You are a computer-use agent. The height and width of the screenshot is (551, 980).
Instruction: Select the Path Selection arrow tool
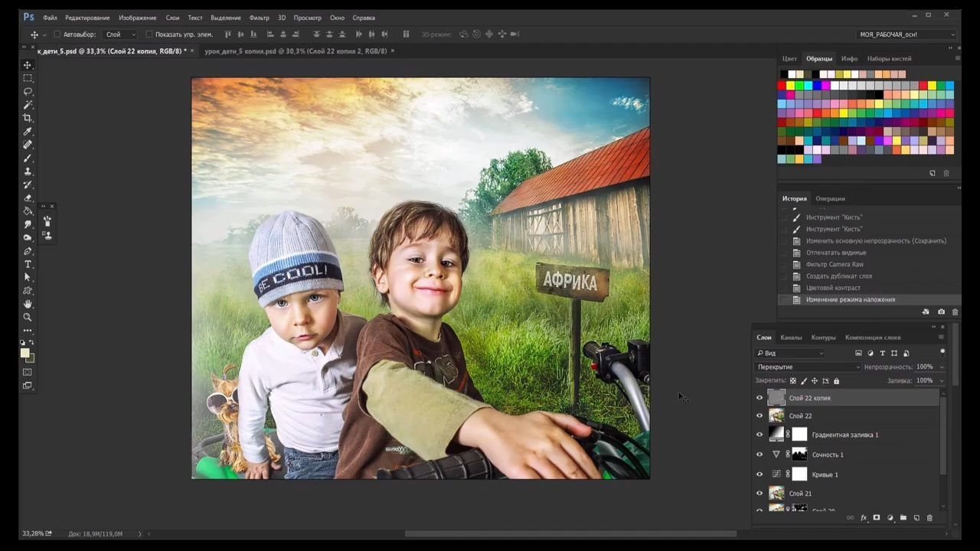(x=28, y=277)
